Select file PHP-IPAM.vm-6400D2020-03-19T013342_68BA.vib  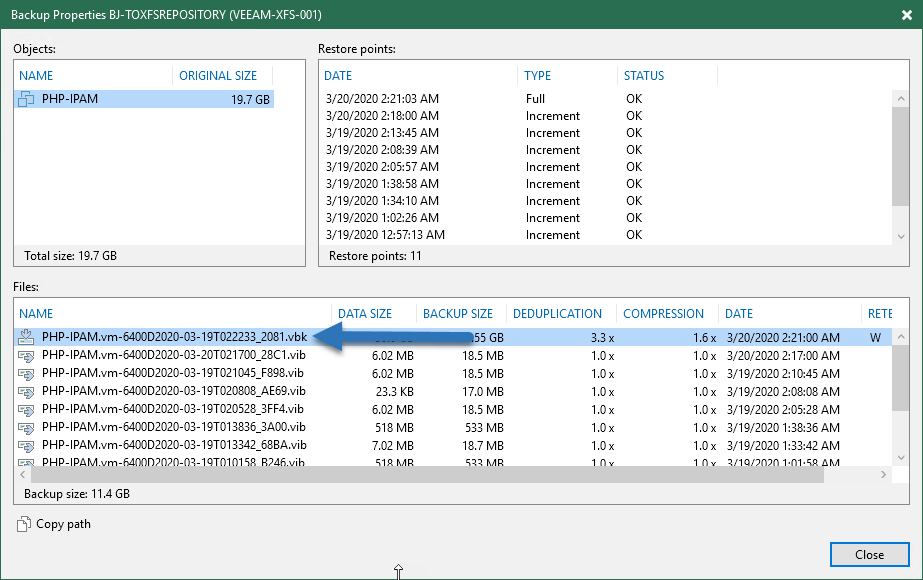(x=174, y=445)
